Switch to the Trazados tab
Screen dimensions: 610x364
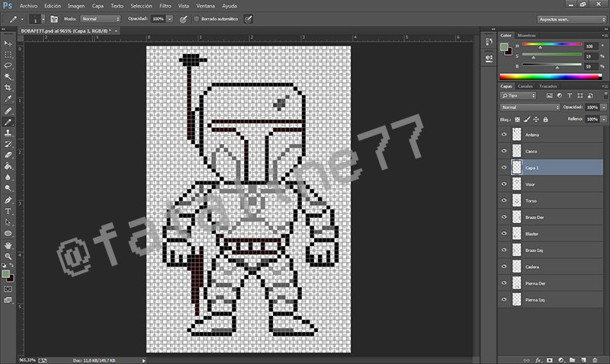point(547,86)
